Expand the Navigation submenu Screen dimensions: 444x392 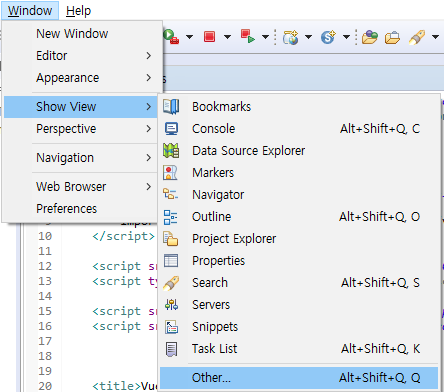[81, 158]
